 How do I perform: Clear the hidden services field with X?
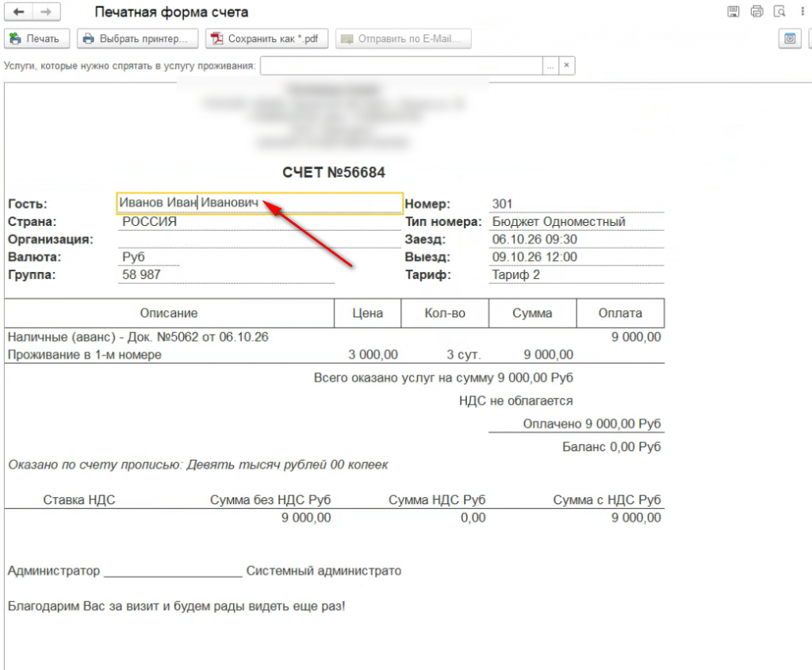click(566, 66)
